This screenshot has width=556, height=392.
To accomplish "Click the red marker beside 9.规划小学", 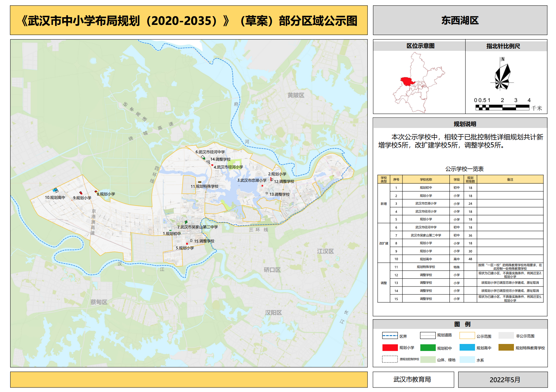I will tap(81, 193).
